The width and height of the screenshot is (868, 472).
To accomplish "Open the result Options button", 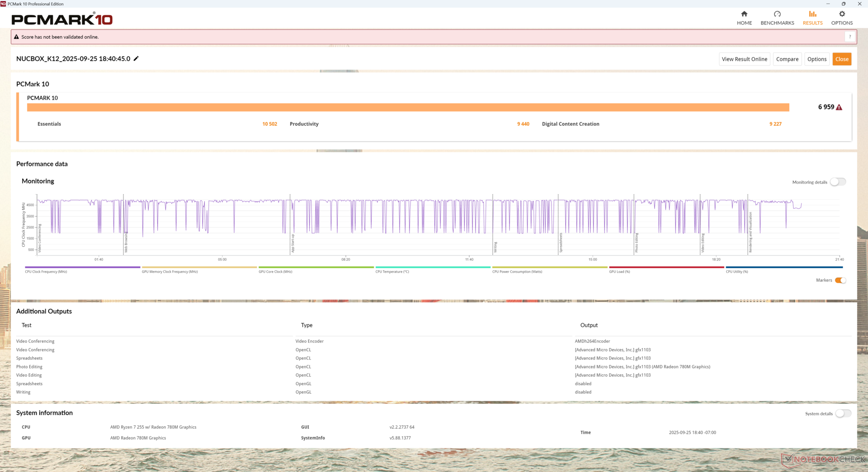I will click(816, 59).
